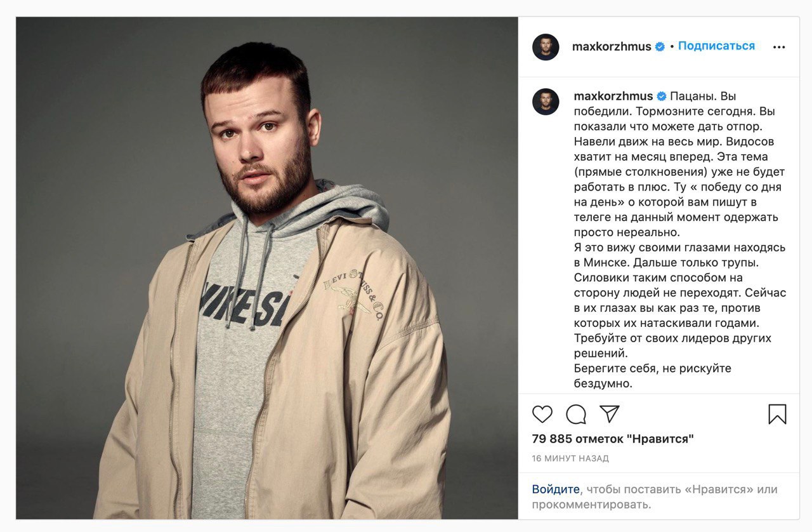Click verified badge in post header
The width and height of the screenshot is (812, 532).
[660, 47]
